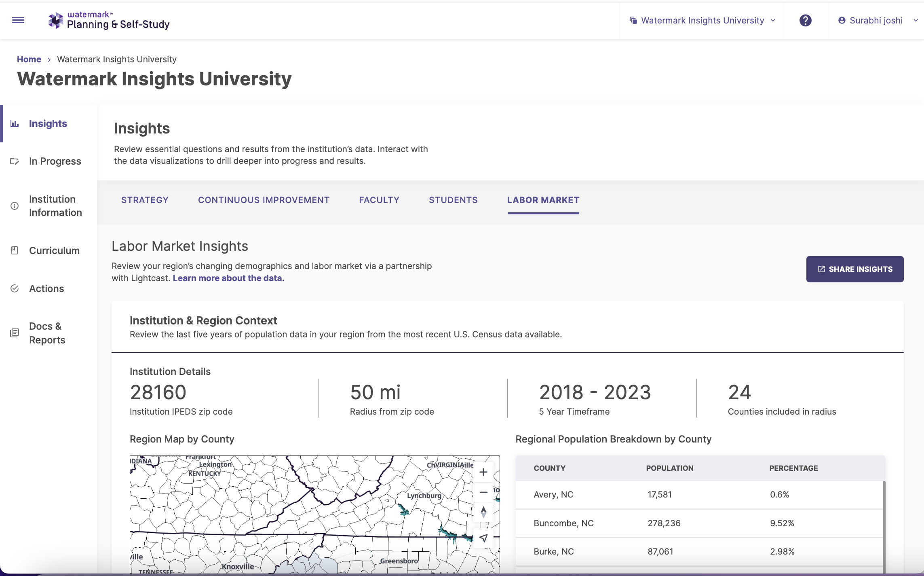Viewport: 924px width, 576px height.
Task: Select the Avery, NC table row
Action: click(699, 495)
